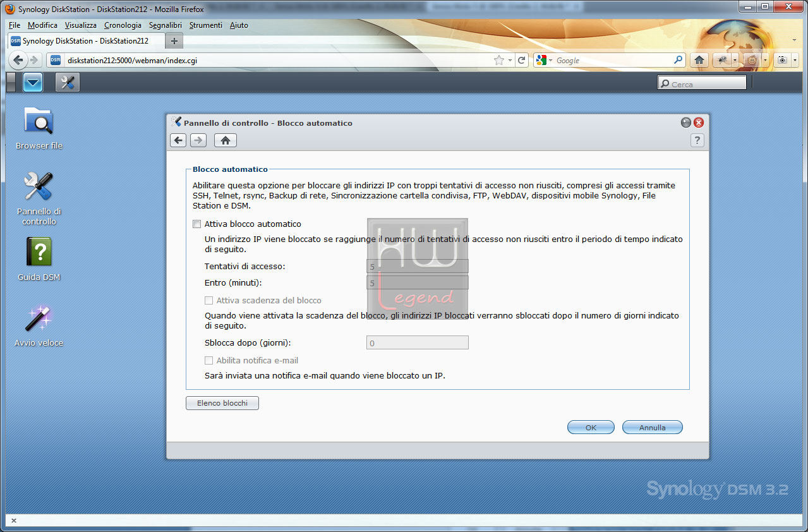Open the Aiuto menu
Image resolution: width=808 pixels, height=532 pixels.
[x=239, y=25]
